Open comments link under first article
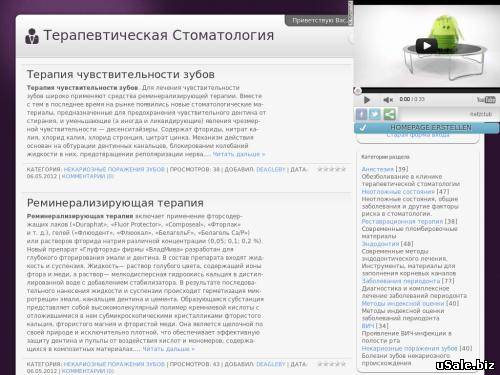This screenshot has height=375, width=500. click(88, 176)
